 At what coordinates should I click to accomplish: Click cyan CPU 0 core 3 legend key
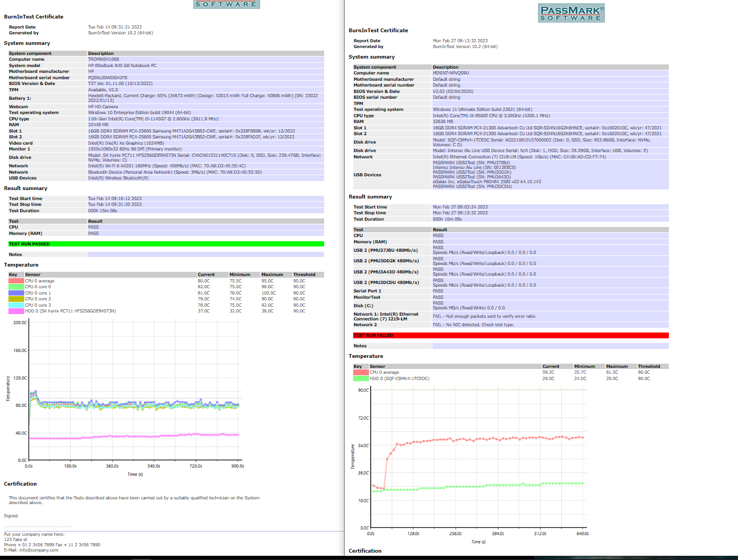(16, 305)
